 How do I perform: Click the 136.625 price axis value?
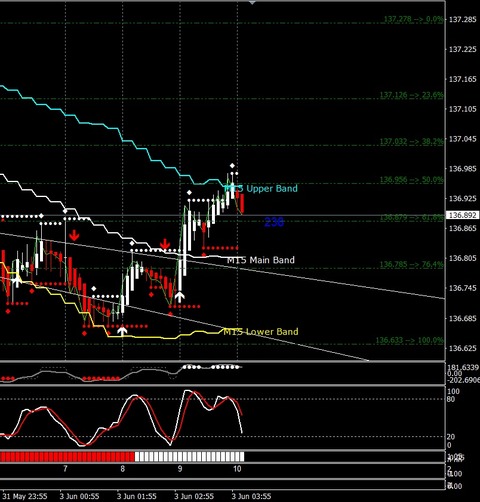[x=463, y=348]
